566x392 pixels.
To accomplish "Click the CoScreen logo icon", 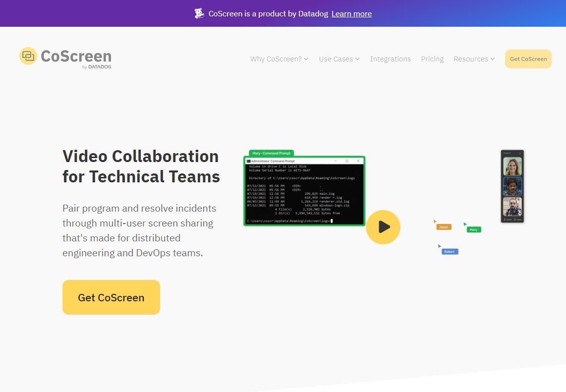I will 28,56.
